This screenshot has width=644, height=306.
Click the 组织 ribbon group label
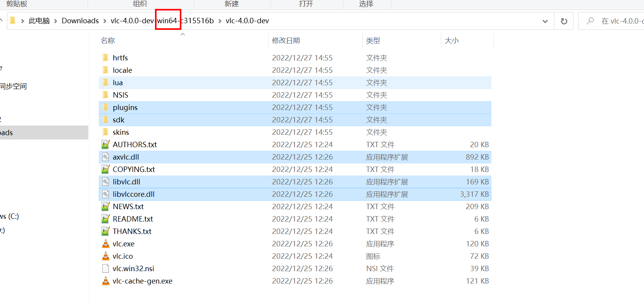pyautogui.click(x=140, y=4)
